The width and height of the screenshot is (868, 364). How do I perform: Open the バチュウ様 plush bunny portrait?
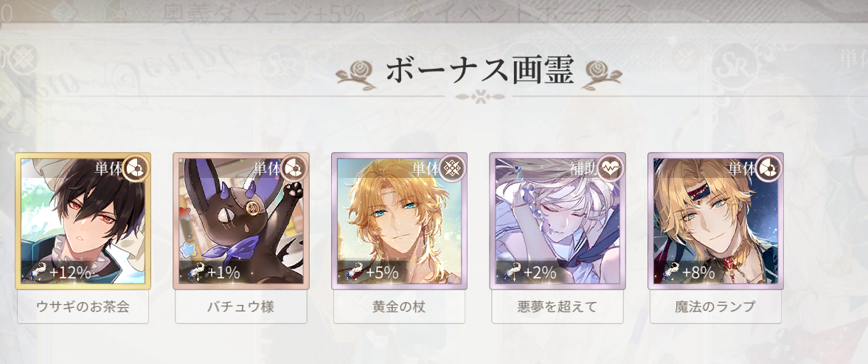click(241, 221)
